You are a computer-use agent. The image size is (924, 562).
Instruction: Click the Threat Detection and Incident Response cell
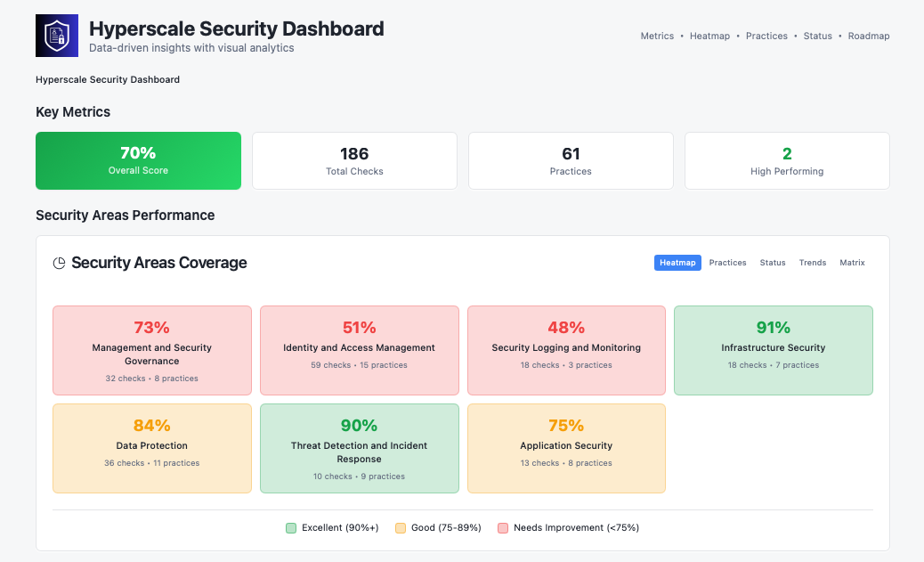pos(359,448)
